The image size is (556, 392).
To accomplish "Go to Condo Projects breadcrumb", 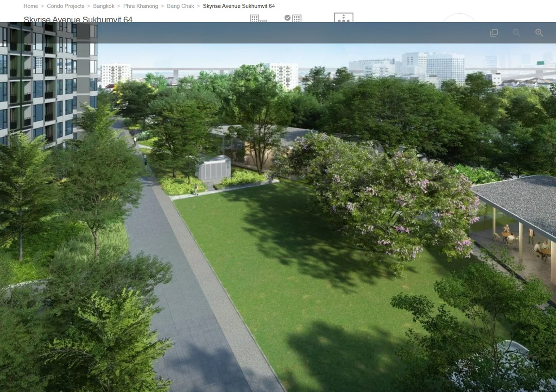I will tap(65, 6).
